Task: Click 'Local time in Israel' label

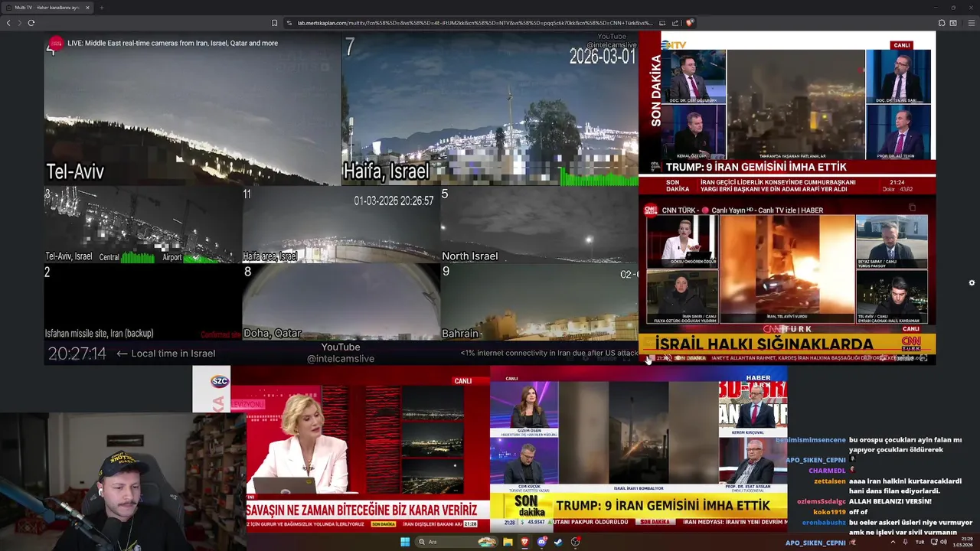Action: tap(173, 354)
